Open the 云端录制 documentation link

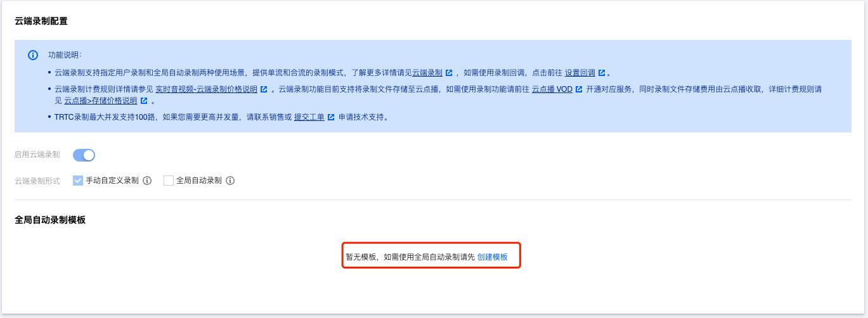(427, 73)
